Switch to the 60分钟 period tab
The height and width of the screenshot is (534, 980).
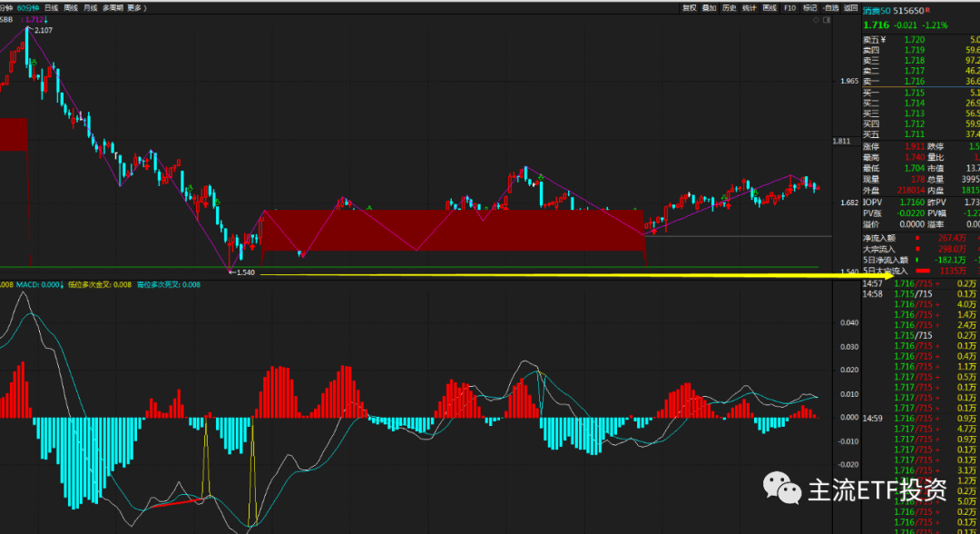28,8
